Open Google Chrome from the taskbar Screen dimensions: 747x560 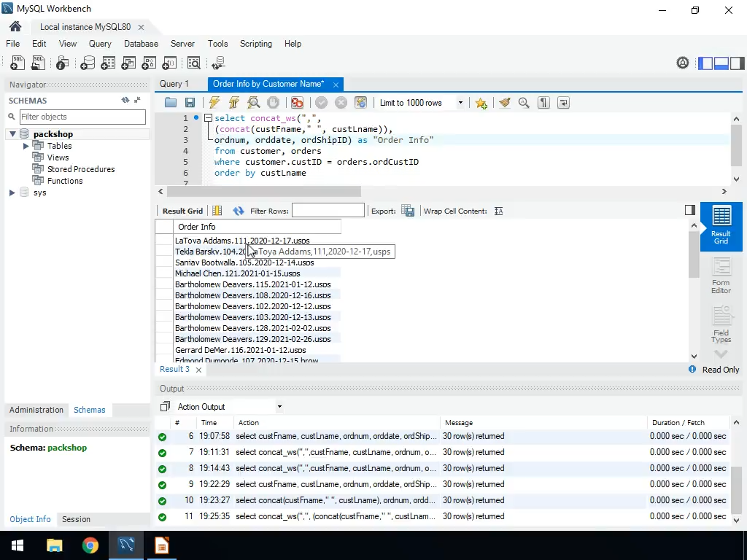pos(90,545)
